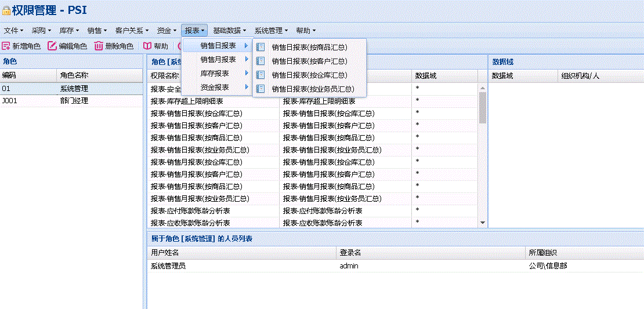Open the 库存 menu
Viewport: 644px width, 309px height.
pyautogui.click(x=70, y=30)
